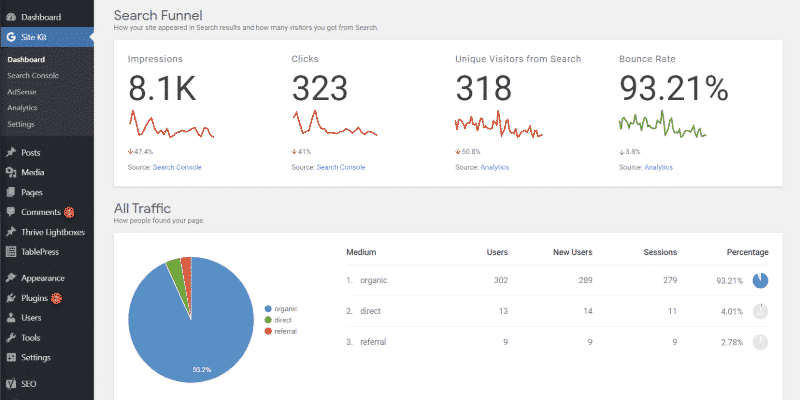
Task: Click the blue organic legend dot
Action: [268, 309]
